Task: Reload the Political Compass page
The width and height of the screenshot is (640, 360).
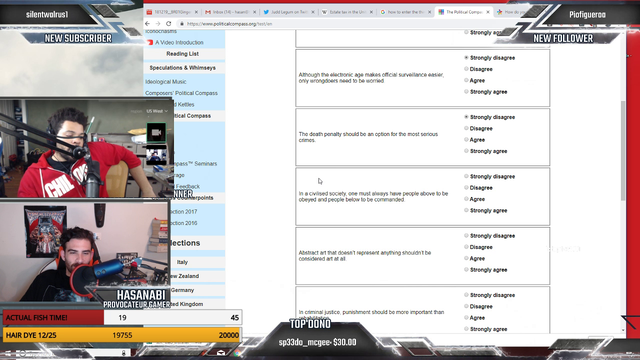Action: (169, 24)
